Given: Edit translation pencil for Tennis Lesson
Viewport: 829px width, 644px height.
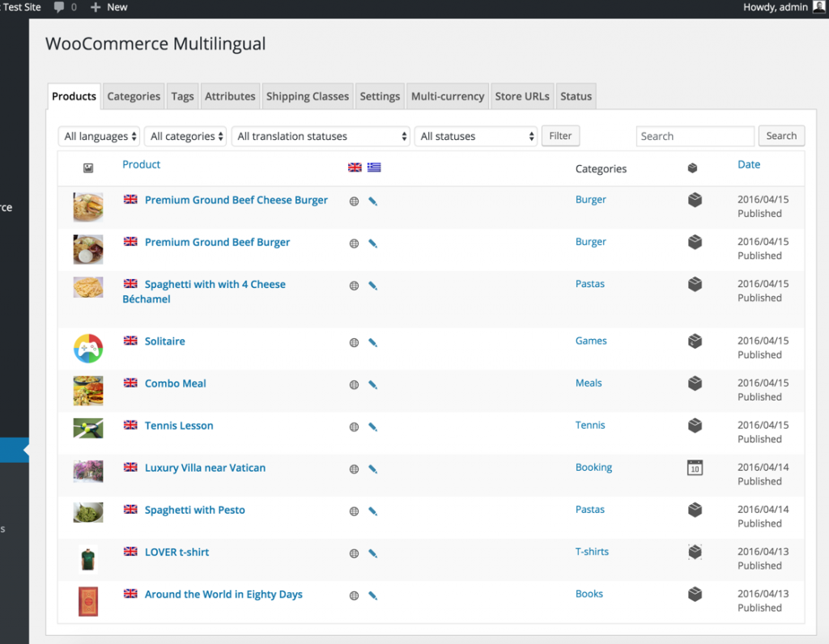Looking at the screenshot, I should [x=372, y=427].
